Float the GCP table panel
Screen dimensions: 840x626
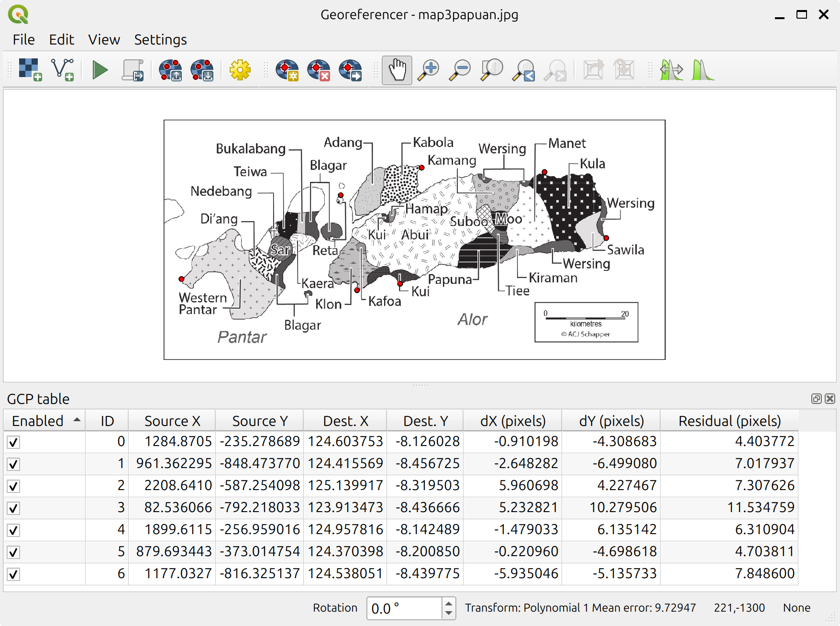click(816, 399)
